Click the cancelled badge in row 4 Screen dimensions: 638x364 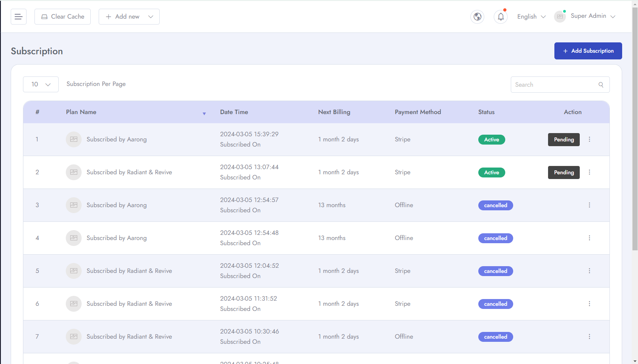[495, 238]
